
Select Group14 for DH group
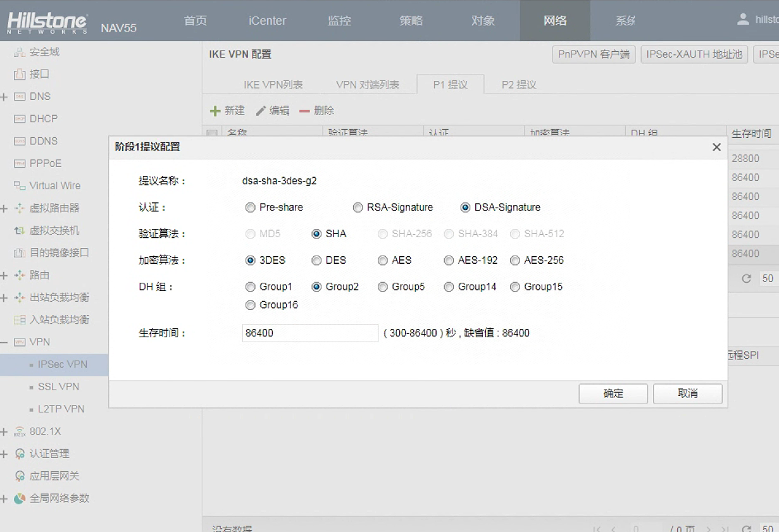coord(449,287)
